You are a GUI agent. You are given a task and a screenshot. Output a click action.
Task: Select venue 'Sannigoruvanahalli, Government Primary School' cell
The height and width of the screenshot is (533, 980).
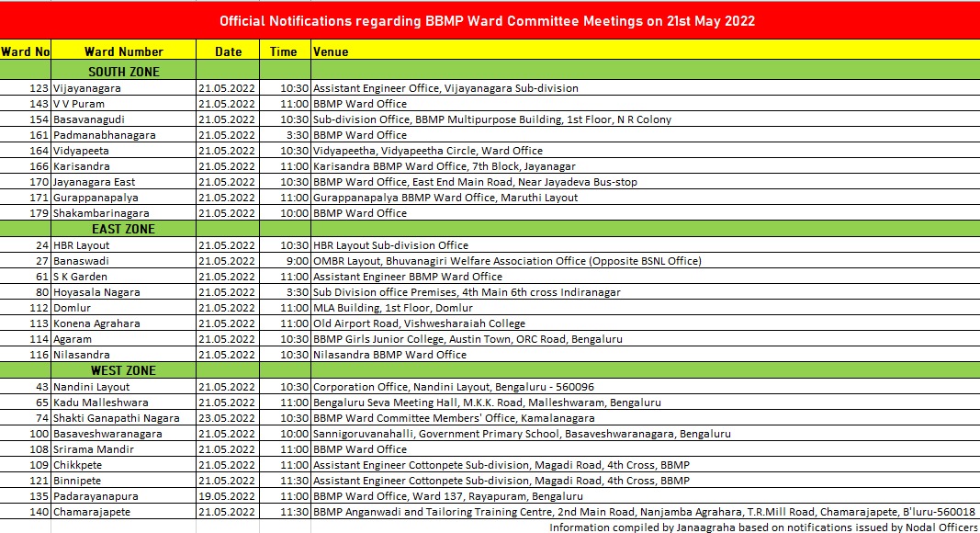coord(645,434)
